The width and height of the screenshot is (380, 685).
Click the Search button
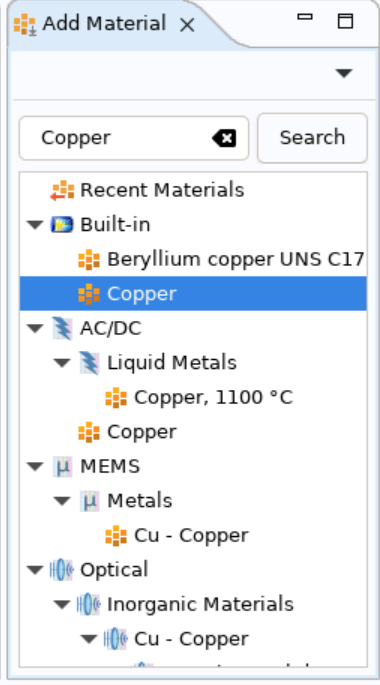coord(312,138)
